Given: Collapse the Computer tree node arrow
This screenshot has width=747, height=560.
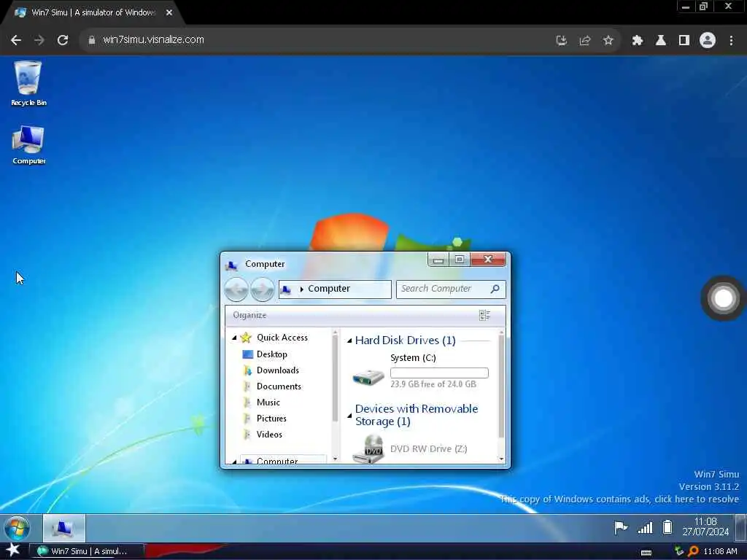Looking at the screenshot, I should tap(234, 462).
